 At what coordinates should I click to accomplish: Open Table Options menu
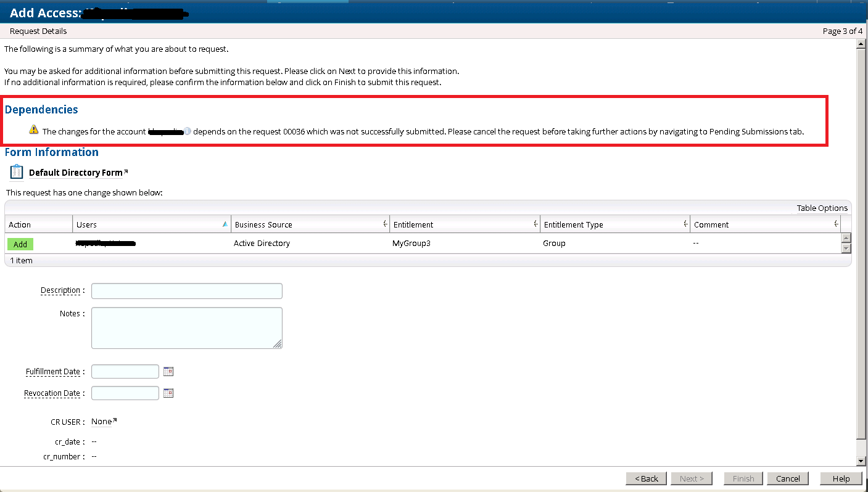point(822,208)
